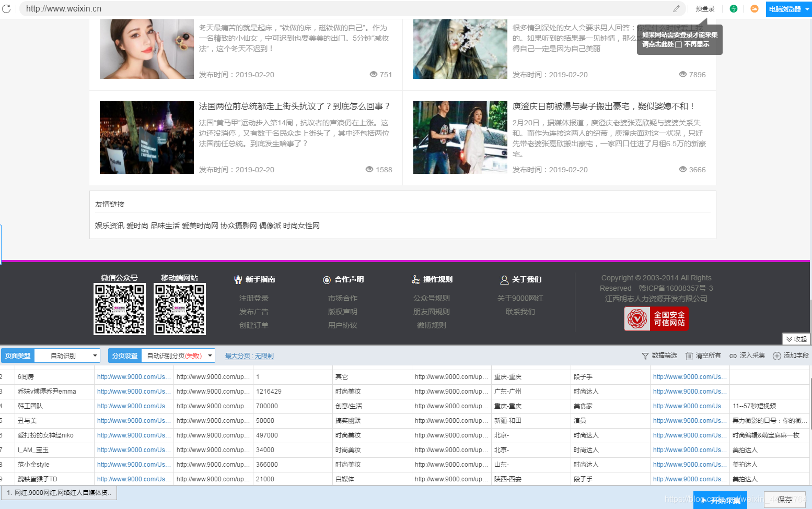Select the cell 搞笑幽默
This screenshot has width=812, height=509.
pyautogui.click(x=372, y=420)
